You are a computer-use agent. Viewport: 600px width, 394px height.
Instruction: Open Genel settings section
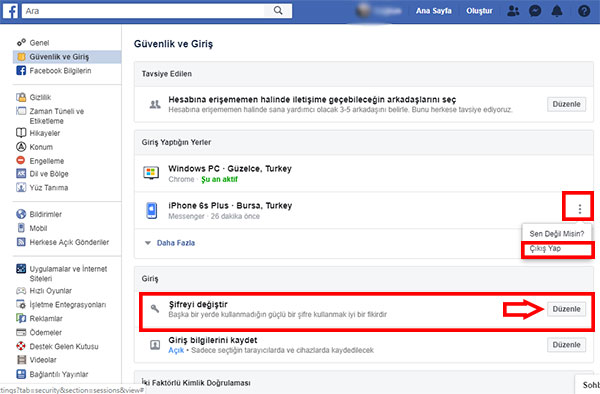pyautogui.click(x=39, y=42)
